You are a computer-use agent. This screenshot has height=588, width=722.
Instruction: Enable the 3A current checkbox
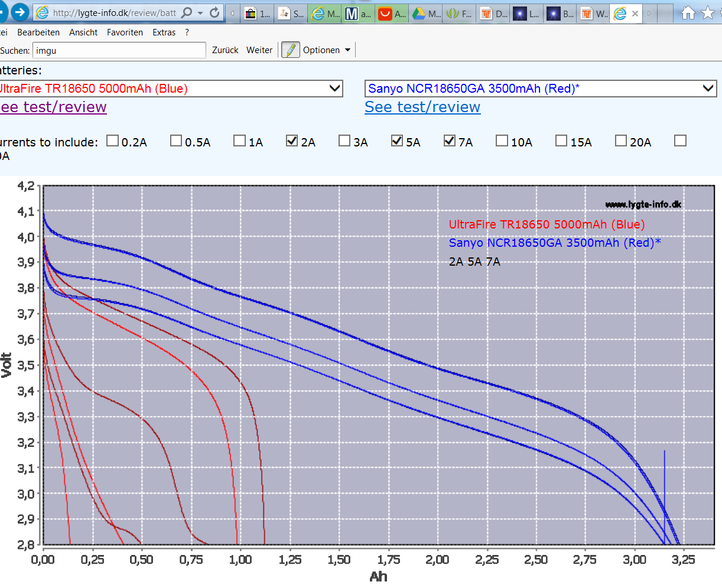click(344, 141)
